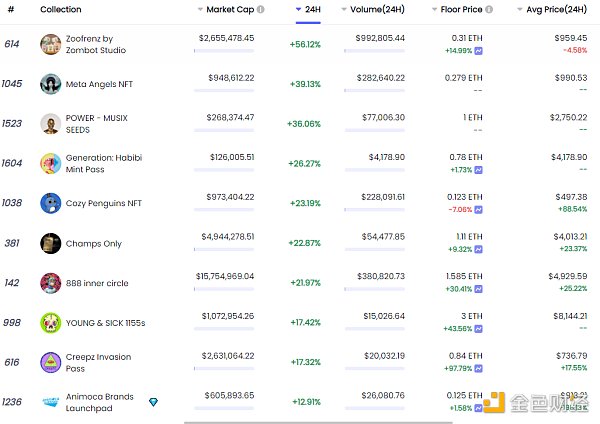Open the Cozy Penguins NFT avatar icon
Viewport: 600px width, 424px height.
tap(50, 203)
